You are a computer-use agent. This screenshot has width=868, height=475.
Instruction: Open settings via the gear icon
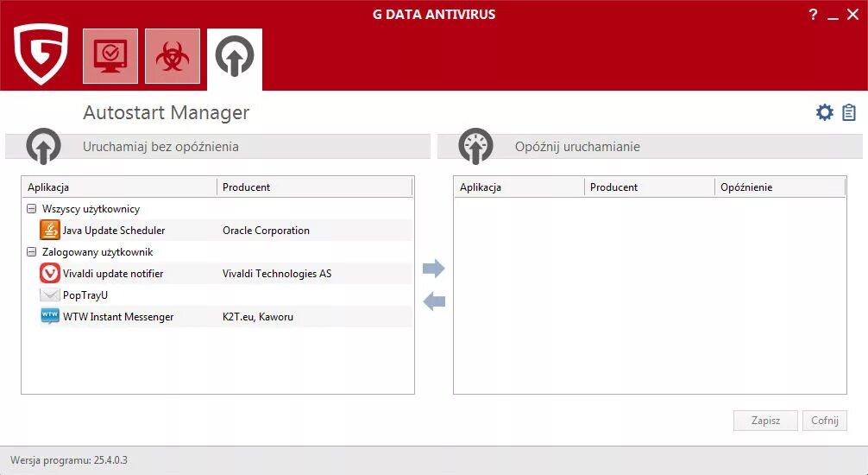pos(824,112)
